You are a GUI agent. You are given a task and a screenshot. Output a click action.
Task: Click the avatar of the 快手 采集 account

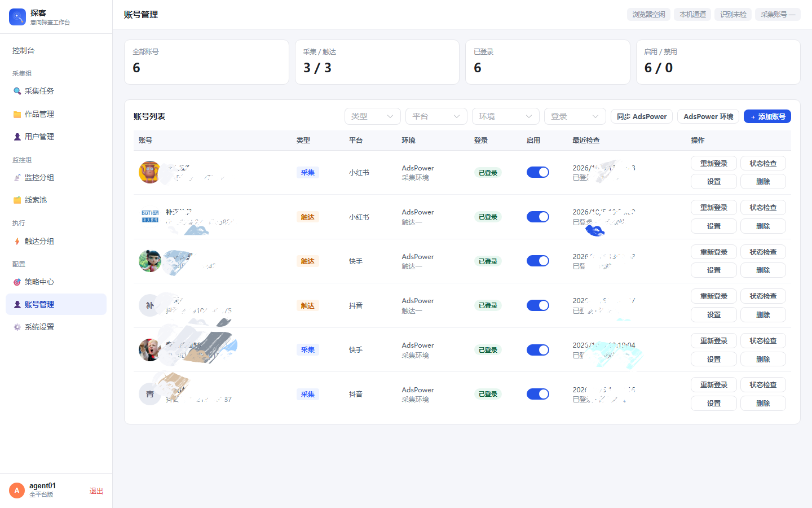coord(150,350)
